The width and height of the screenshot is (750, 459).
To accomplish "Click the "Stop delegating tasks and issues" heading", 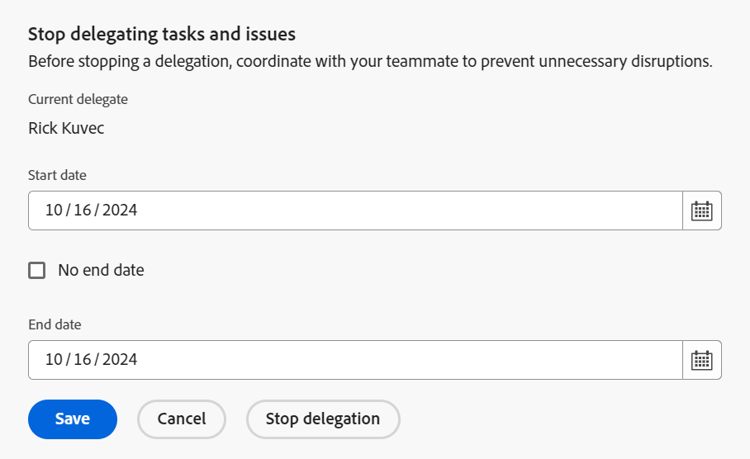I will [161, 34].
